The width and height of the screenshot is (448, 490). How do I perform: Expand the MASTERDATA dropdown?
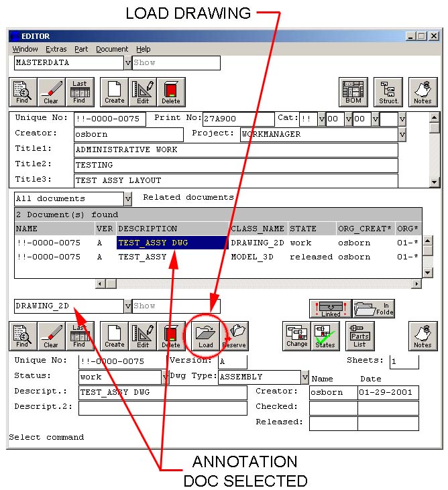pyautogui.click(x=128, y=63)
